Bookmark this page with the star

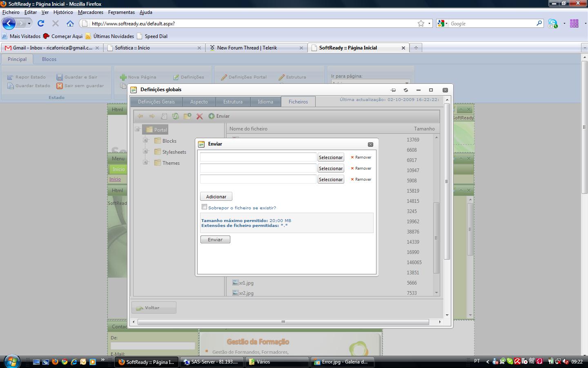[421, 23]
